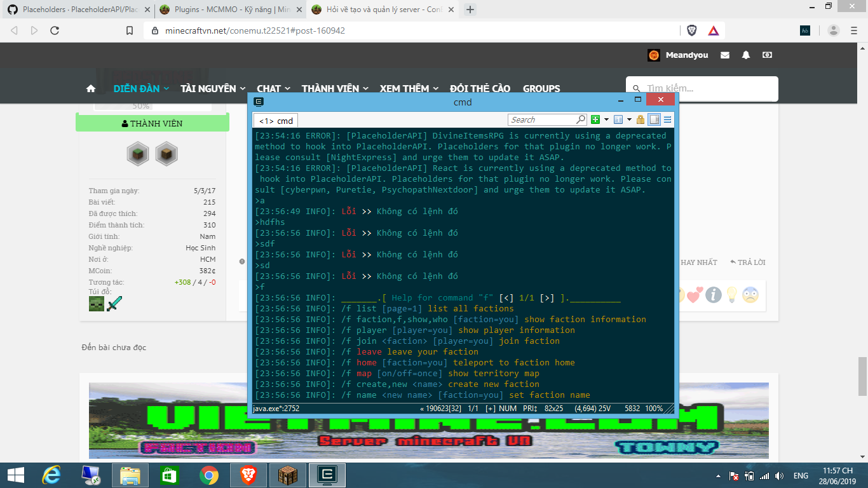React with the light bulb emoji
Image resolution: width=868 pixels, height=488 pixels.
pyautogui.click(x=731, y=295)
